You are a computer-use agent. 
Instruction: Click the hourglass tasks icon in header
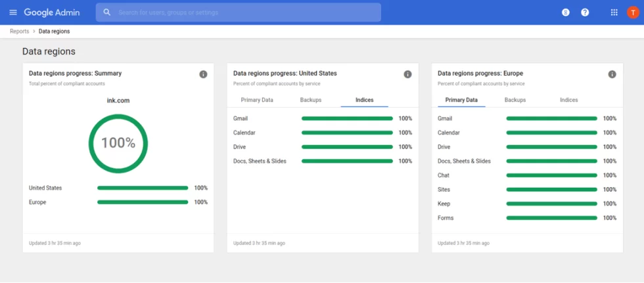(x=566, y=12)
